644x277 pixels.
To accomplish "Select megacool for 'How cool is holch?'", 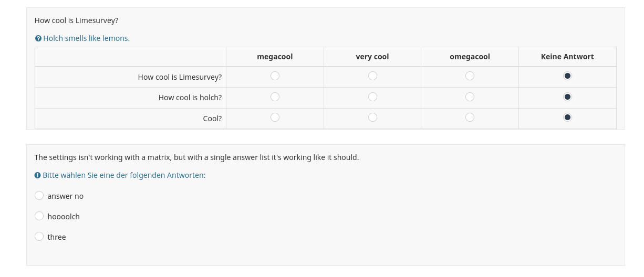I will tap(275, 97).
